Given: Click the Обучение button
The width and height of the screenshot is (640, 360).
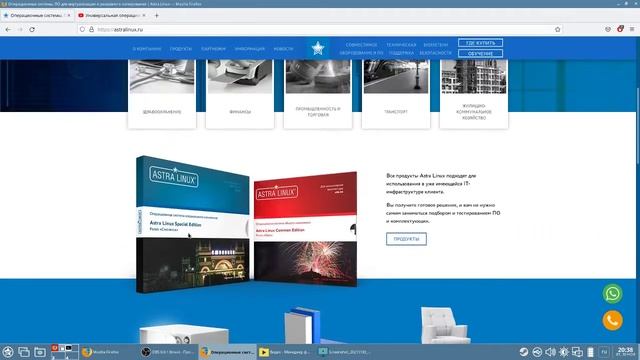Looking at the screenshot, I should [x=480, y=53].
